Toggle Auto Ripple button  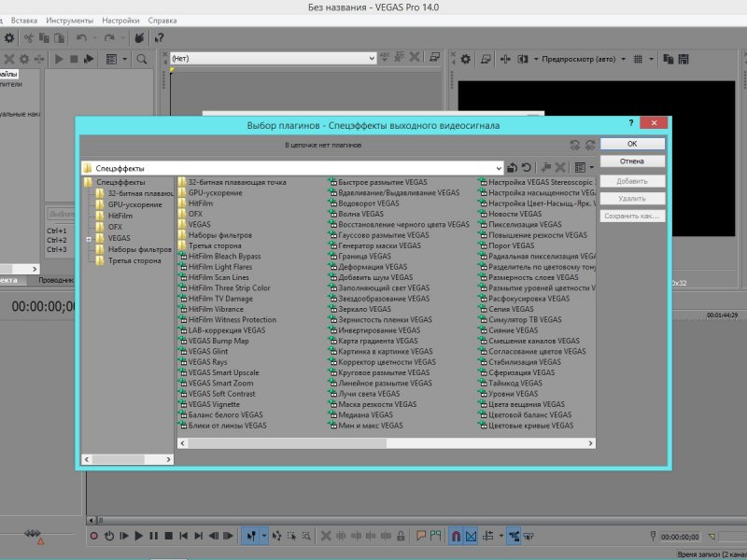tap(487, 536)
